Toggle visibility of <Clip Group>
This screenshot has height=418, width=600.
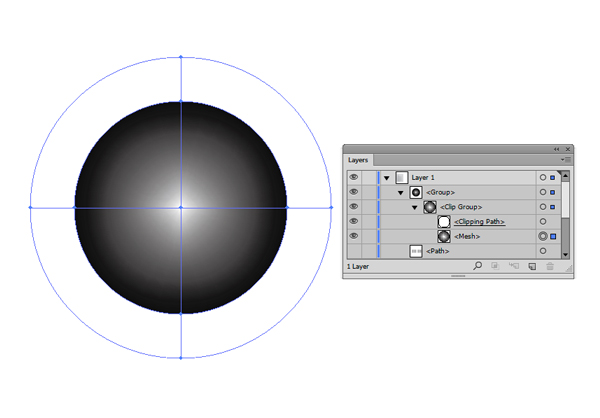(354, 206)
